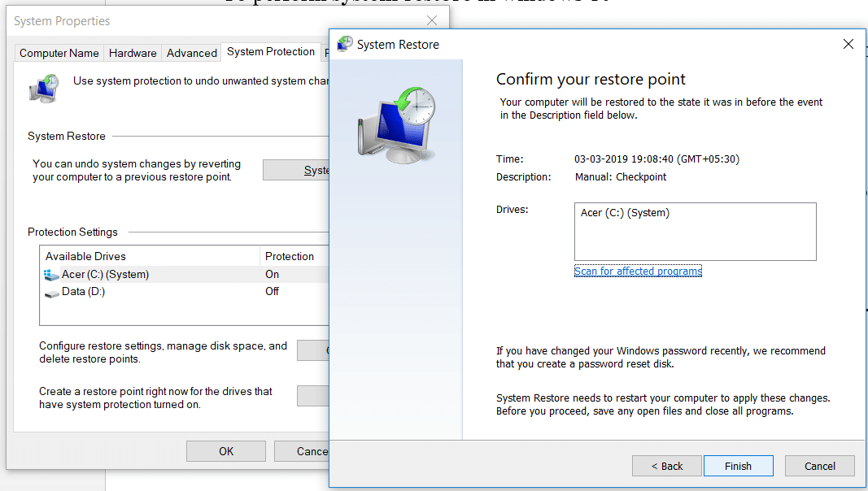868x491 pixels.
Task: Click the system protection icon under the tabs
Action: [43, 89]
